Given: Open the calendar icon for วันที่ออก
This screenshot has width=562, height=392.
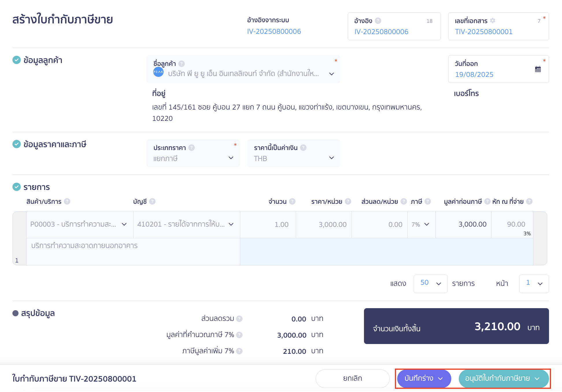Looking at the screenshot, I should click(538, 69).
